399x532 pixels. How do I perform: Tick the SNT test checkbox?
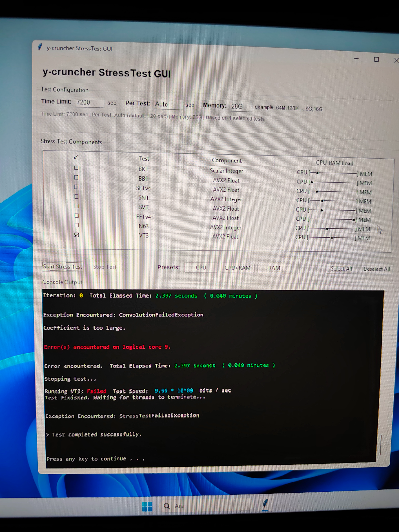[76, 197]
